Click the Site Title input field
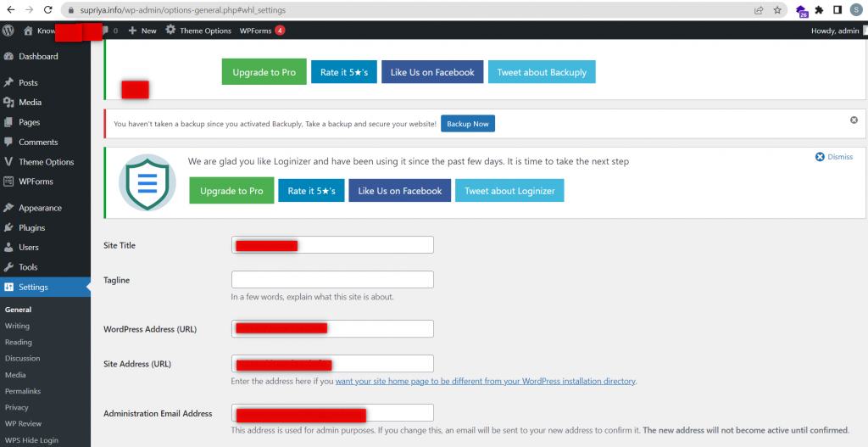Image resolution: width=868 pixels, height=447 pixels. point(332,245)
